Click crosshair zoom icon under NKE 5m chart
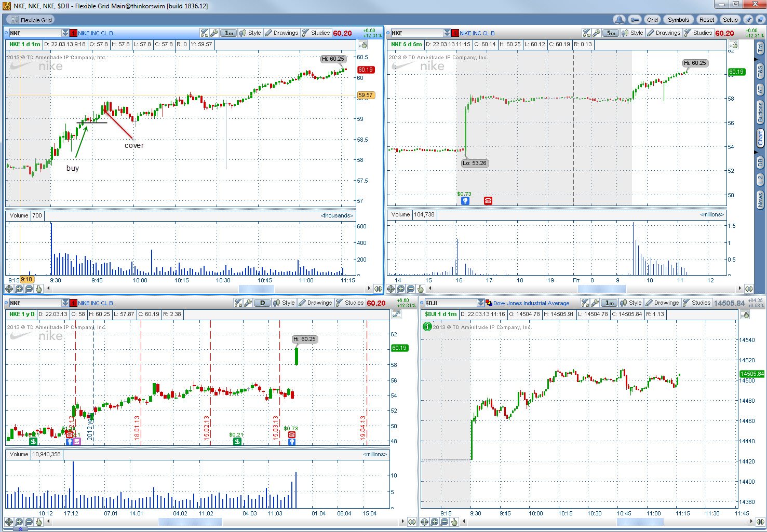This screenshot has height=532, width=767. pyautogui.click(x=391, y=289)
